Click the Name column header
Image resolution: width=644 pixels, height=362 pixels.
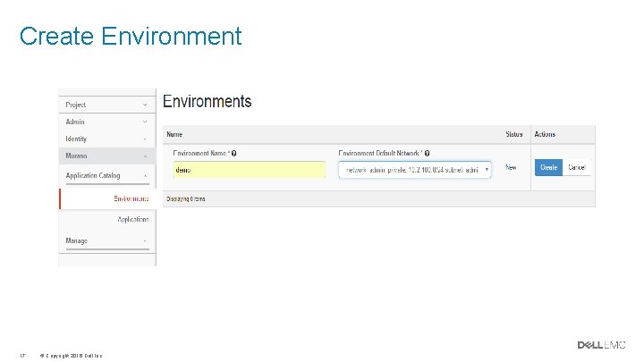point(174,134)
